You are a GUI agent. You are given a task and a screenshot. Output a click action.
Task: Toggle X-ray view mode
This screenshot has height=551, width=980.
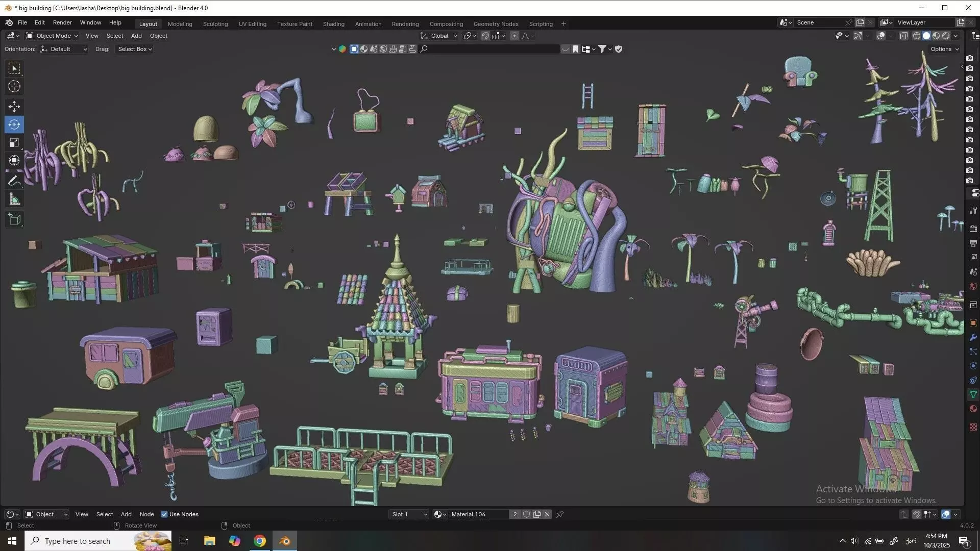(x=903, y=36)
